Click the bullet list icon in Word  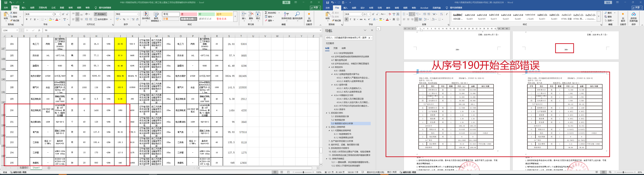pyautogui.click(x=404, y=14)
